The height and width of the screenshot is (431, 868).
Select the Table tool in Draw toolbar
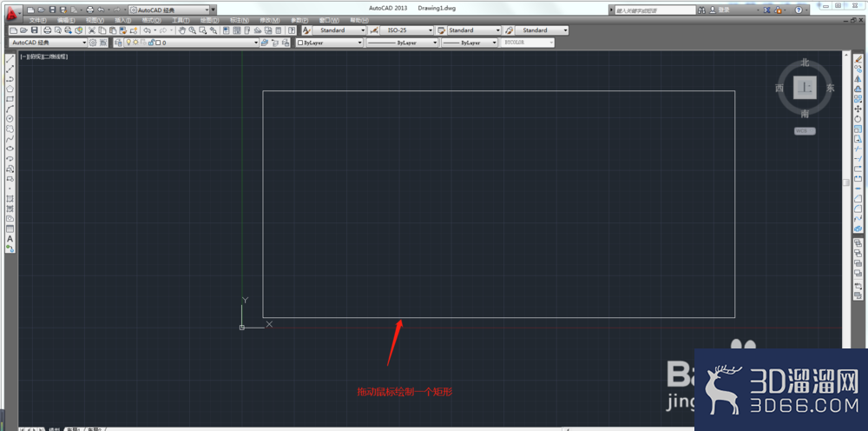click(x=10, y=229)
